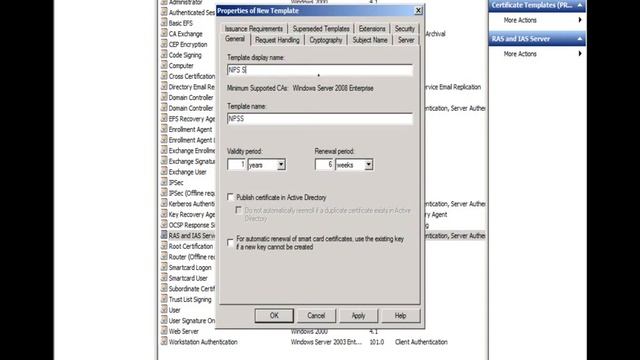Click the Web Server template icon
Screen dimensions: 640x360
pos(164,331)
